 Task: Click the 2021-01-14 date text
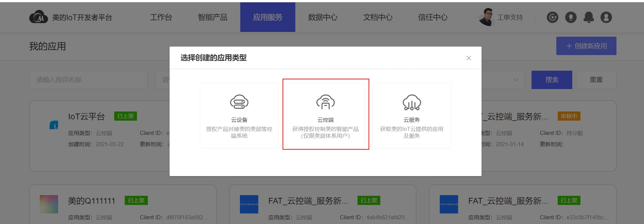click(510, 144)
